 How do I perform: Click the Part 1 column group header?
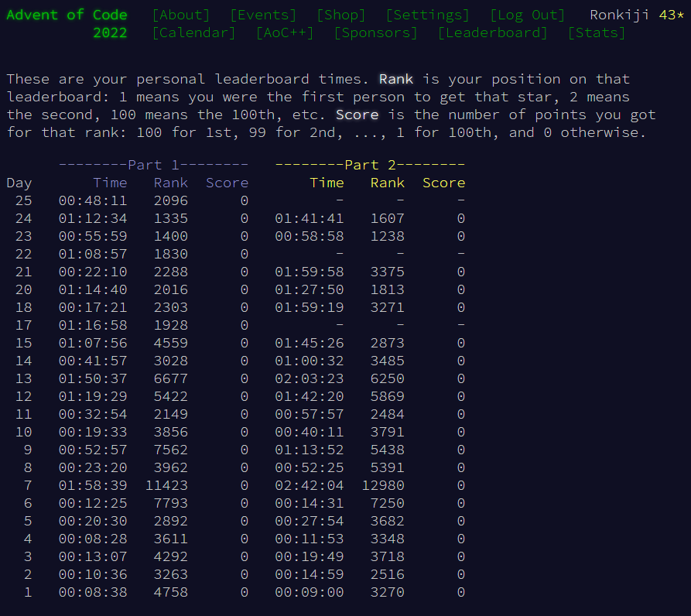click(153, 165)
